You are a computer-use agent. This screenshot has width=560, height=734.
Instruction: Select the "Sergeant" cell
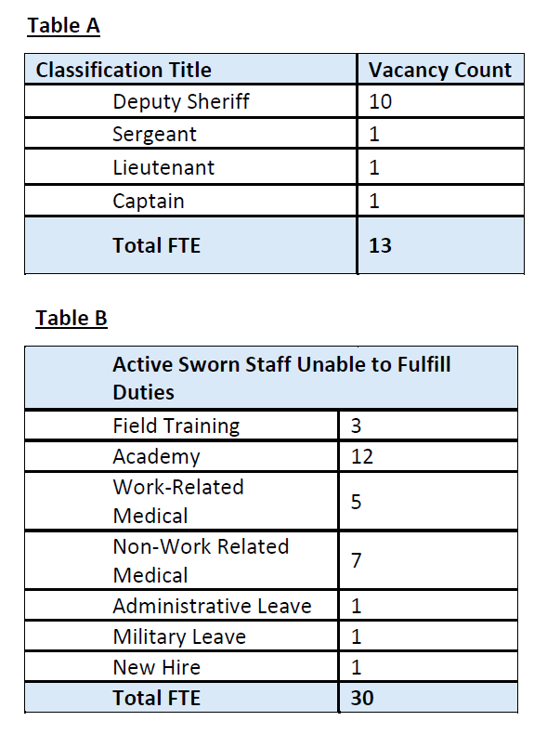click(154, 134)
